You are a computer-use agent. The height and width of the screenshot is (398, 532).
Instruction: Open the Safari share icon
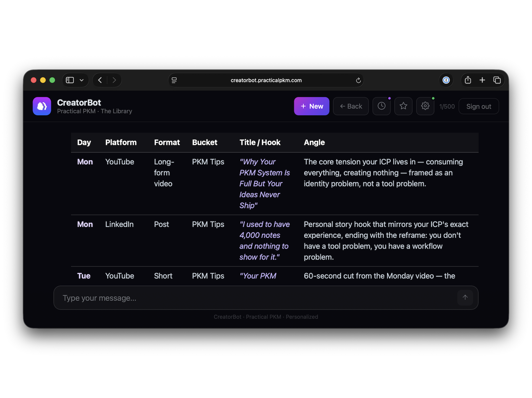[x=468, y=80]
